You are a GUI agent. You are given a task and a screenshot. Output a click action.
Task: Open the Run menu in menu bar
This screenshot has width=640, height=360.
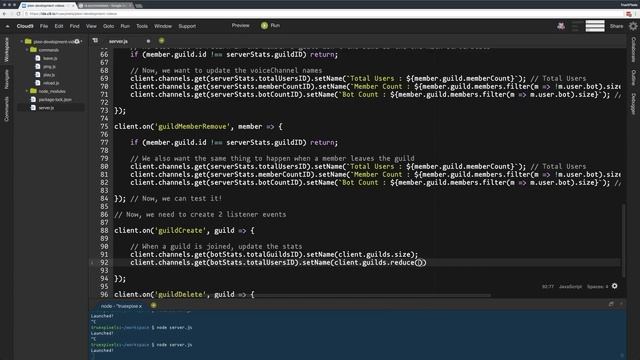tap(125, 26)
